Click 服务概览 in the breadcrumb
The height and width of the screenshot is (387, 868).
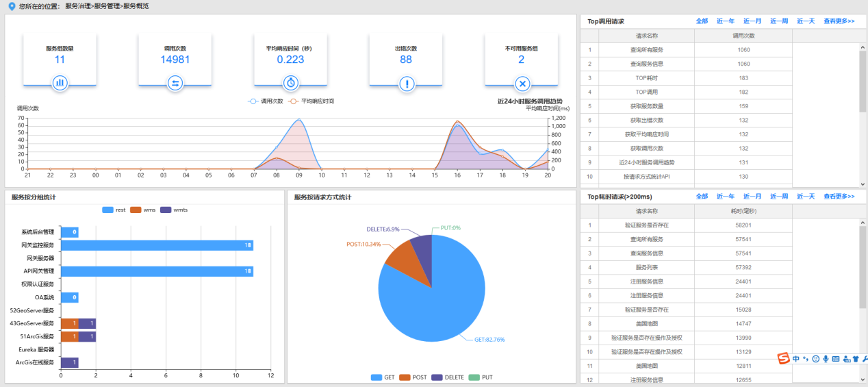click(136, 5)
